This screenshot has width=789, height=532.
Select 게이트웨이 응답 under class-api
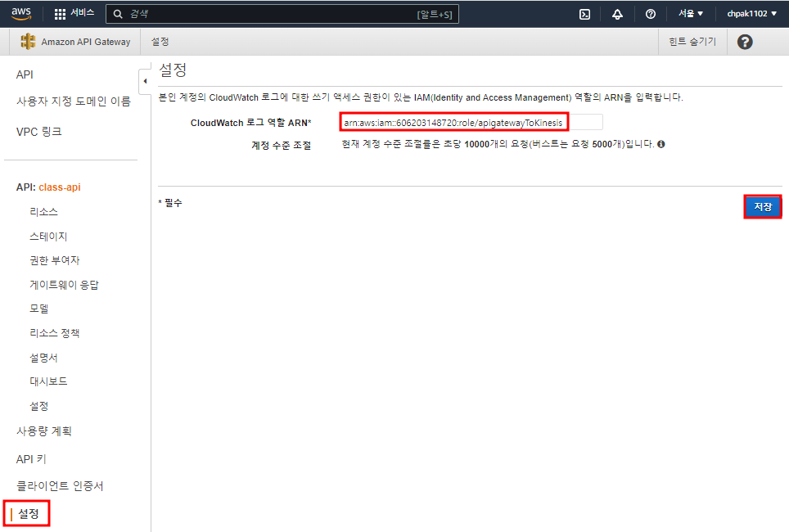click(64, 285)
